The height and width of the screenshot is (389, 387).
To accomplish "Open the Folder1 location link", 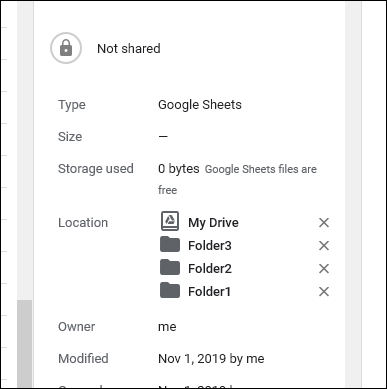I will [x=209, y=292].
